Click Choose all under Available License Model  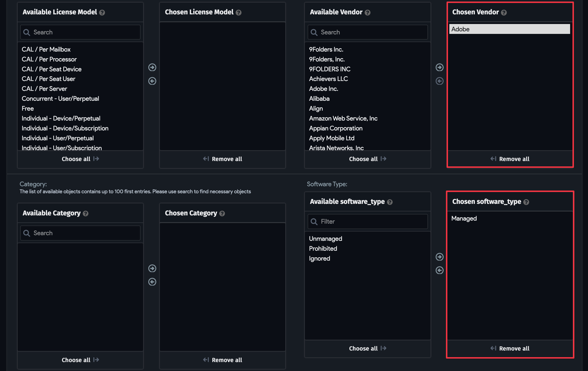80,159
